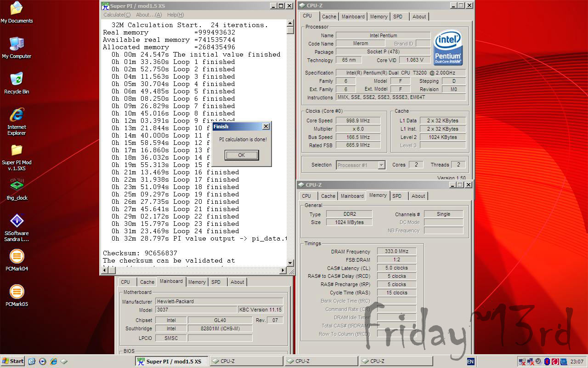
Task: Click the taskbar clock showing 23:07
Action: coord(577,362)
